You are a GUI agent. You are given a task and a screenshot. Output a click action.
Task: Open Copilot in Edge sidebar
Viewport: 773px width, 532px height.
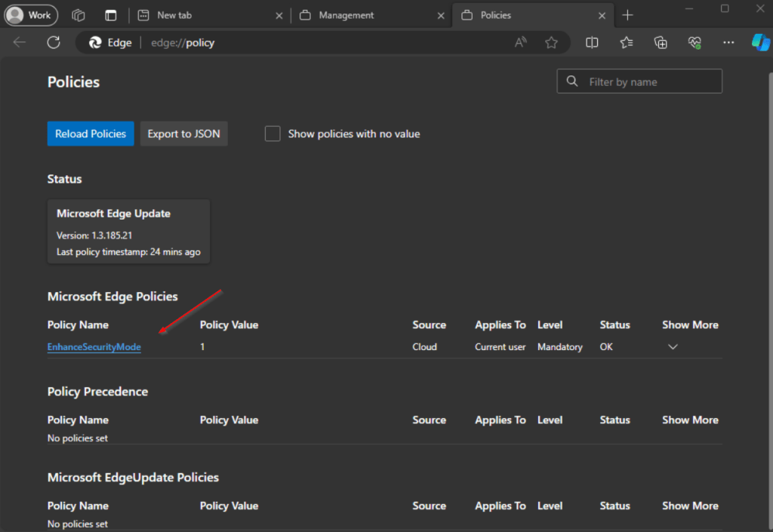pyautogui.click(x=762, y=42)
